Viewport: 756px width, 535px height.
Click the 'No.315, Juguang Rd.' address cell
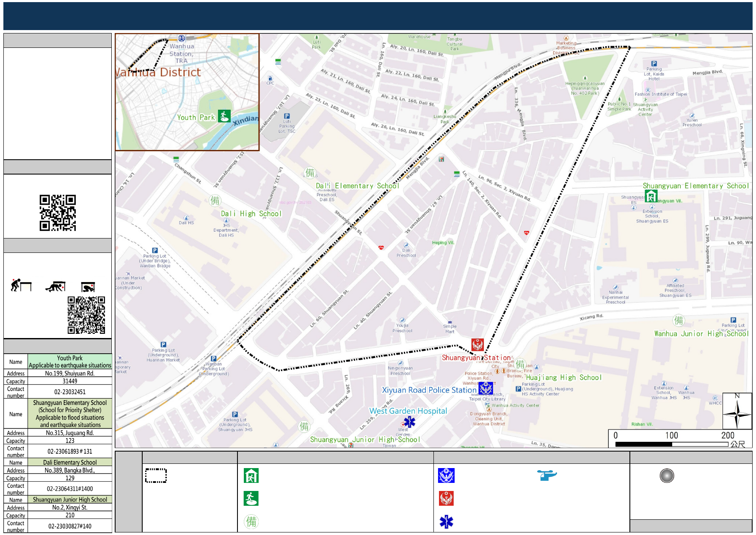70,433
